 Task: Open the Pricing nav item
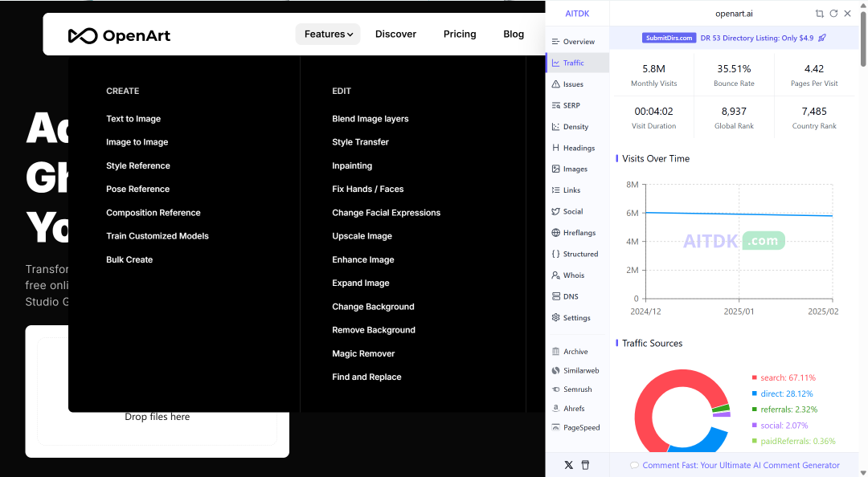pyautogui.click(x=460, y=35)
